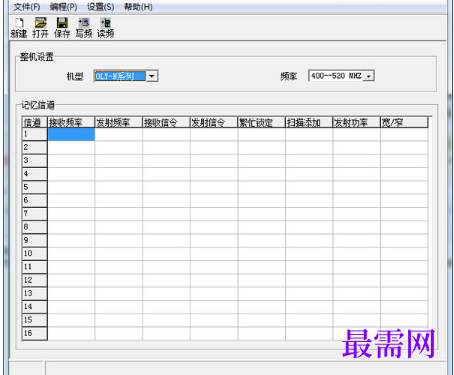The width and height of the screenshot is (454, 375).
Task: Save with the 保存 toolbar icon
Action: (62, 28)
